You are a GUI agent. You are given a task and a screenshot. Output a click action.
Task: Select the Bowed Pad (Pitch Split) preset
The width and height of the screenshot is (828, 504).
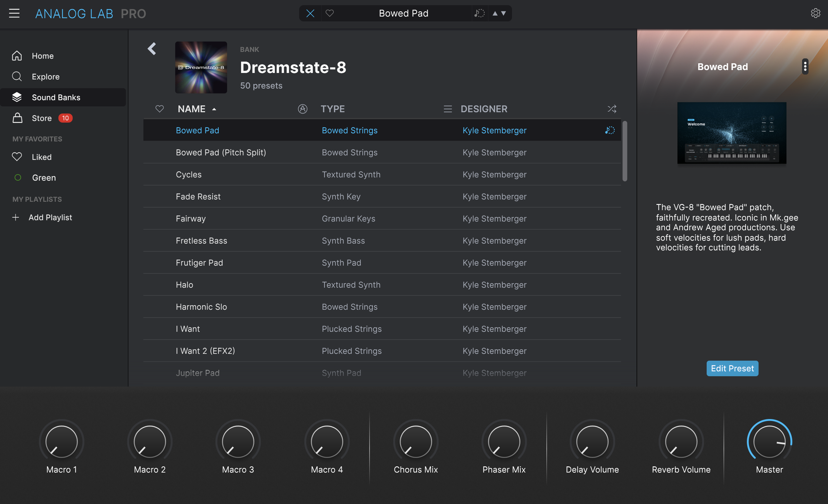click(x=382, y=152)
